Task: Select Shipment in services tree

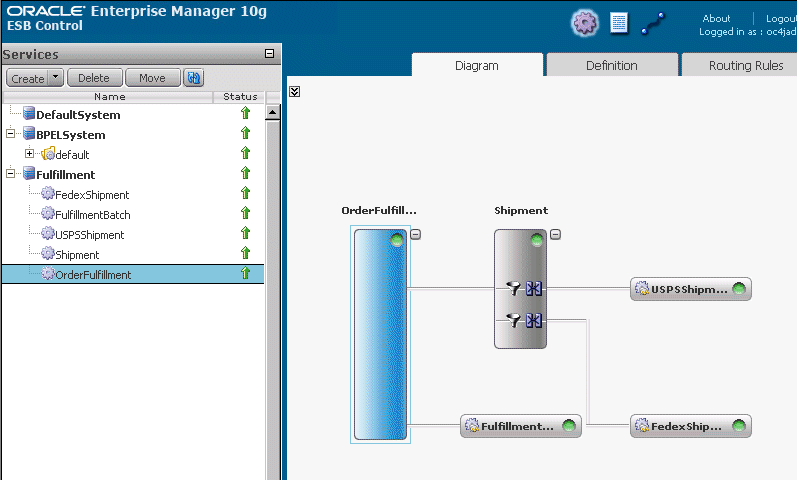Action: coord(77,255)
